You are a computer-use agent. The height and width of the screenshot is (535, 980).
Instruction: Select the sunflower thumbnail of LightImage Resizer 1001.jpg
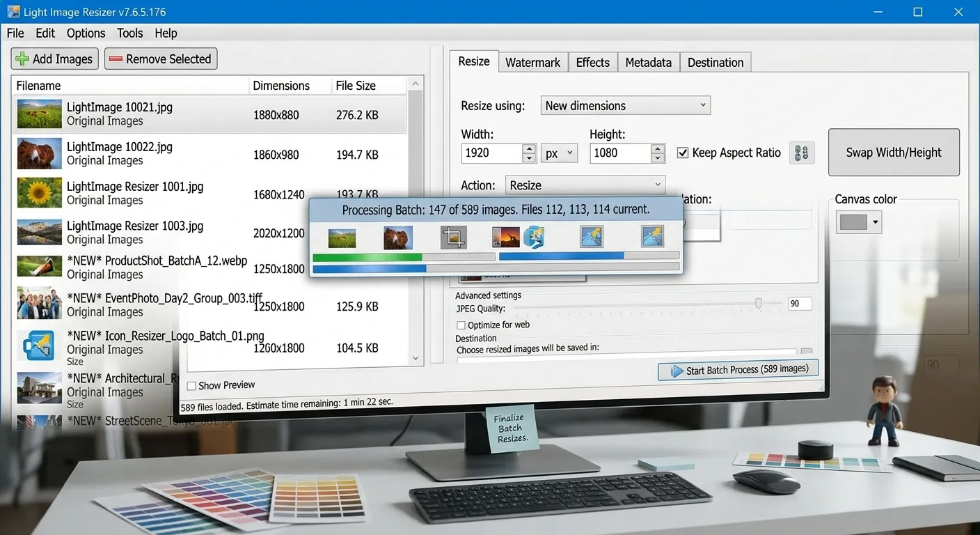[x=40, y=193]
